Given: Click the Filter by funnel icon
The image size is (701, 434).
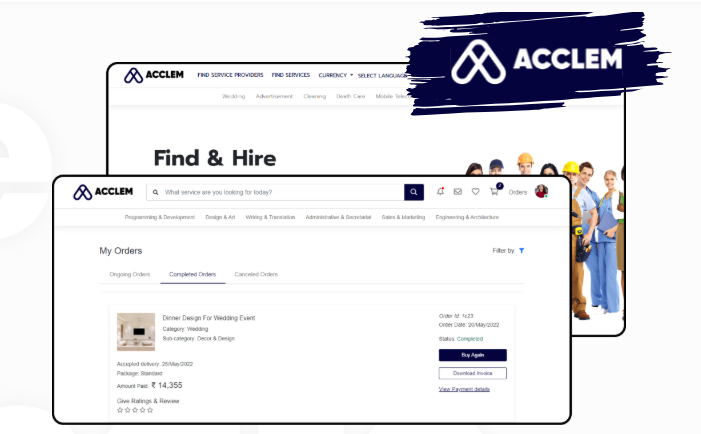Looking at the screenshot, I should click(521, 250).
